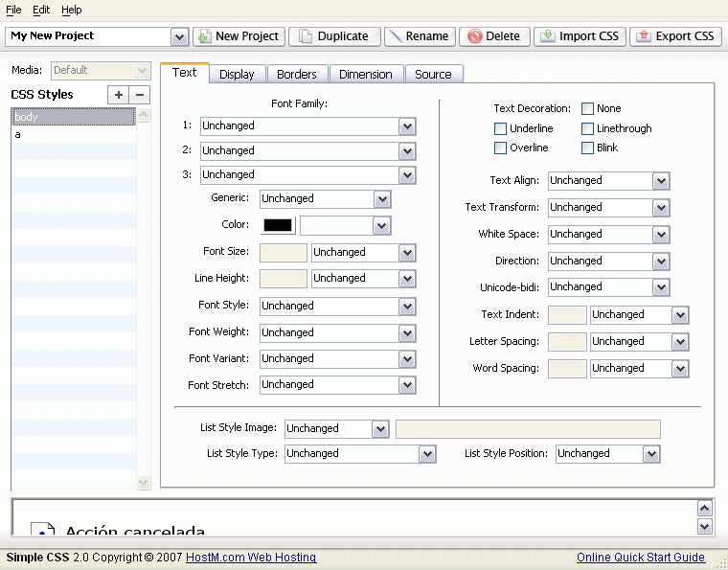Image resolution: width=728 pixels, height=570 pixels.
Task: Click the List Style Image URL field
Action: tap(528, 429)
